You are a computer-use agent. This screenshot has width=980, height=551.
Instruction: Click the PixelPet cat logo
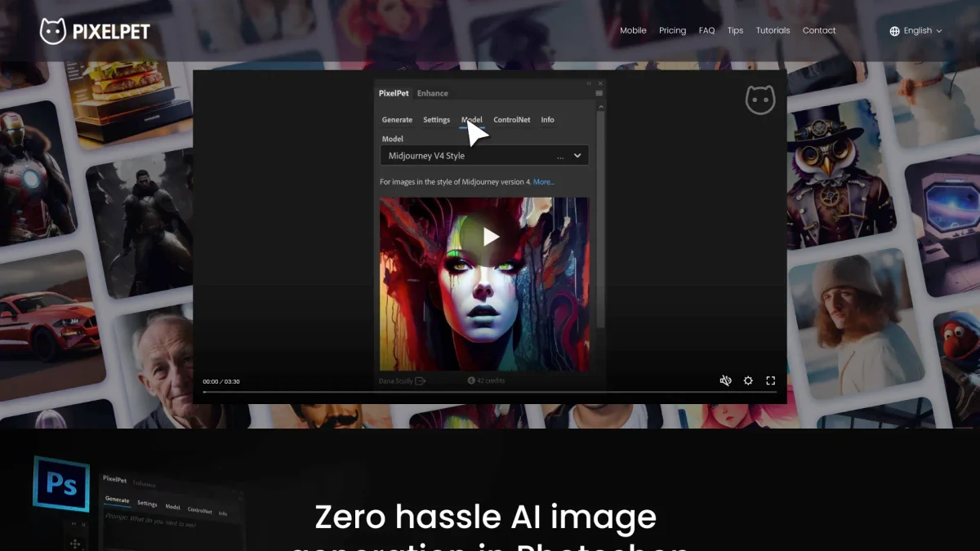click(x=53, y=31)
